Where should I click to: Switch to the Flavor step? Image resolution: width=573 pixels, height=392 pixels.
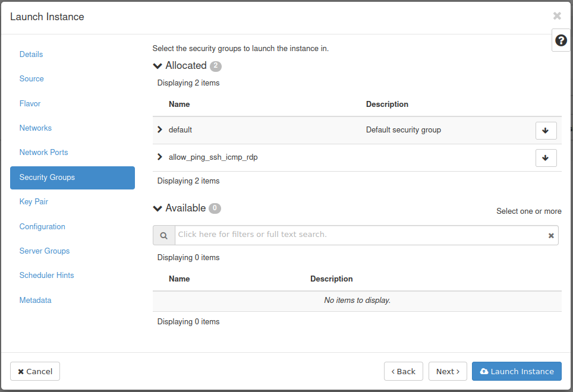[30, 103]
